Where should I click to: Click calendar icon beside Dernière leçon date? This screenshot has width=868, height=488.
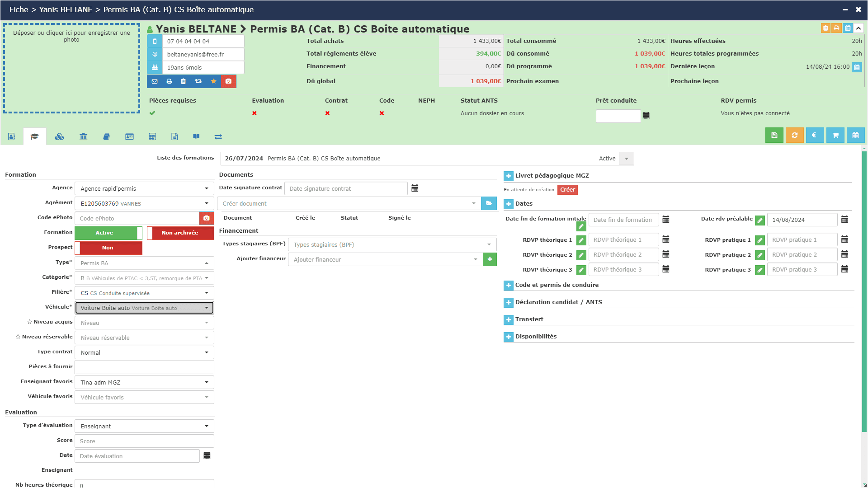(x=857, y=67)
